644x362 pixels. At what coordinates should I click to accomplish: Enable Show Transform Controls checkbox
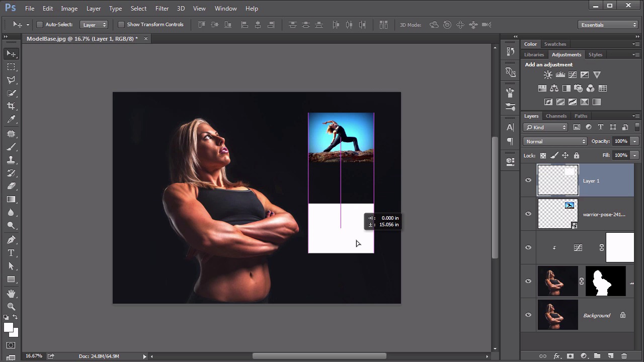pyautogui.click(x=121, y=25)
